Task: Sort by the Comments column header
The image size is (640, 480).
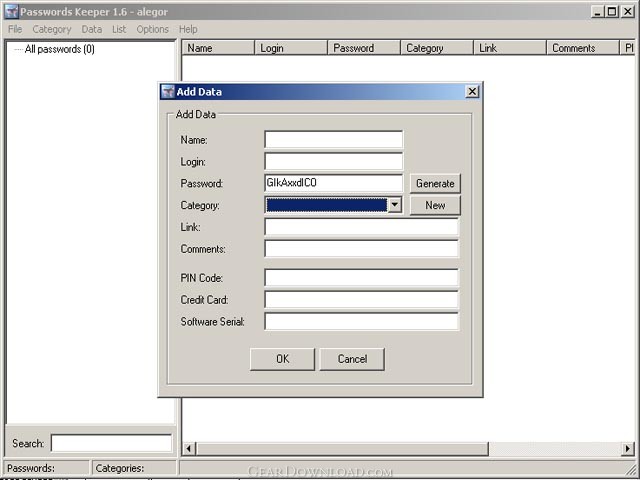Action: [583, 48]
